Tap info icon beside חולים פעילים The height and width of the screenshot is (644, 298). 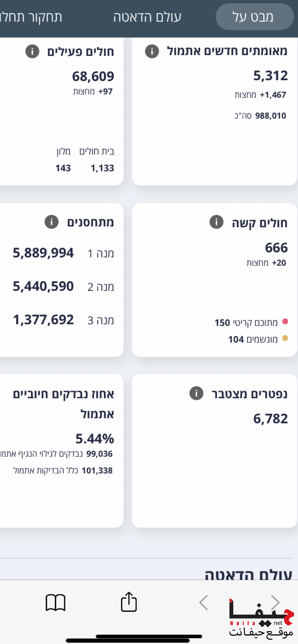click(x=32, y=51)
